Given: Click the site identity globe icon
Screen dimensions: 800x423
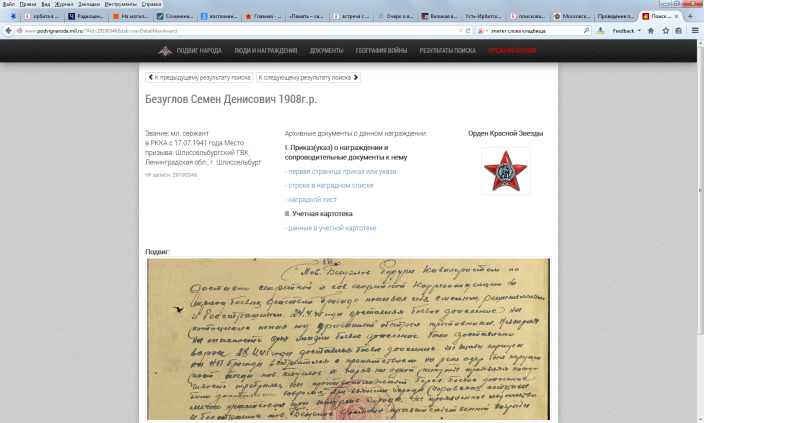Looking at the screenshot, I should coord(19,31).
